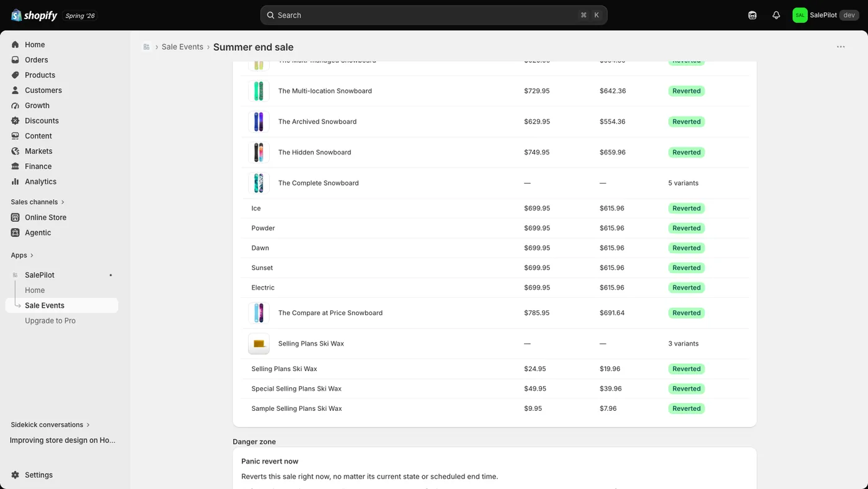Focus the Search field
The width and height of the screenshot is (868, 489).
[434, 16]
